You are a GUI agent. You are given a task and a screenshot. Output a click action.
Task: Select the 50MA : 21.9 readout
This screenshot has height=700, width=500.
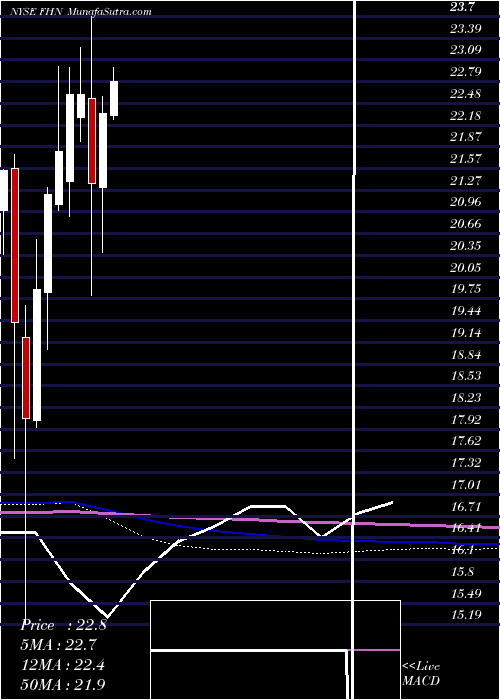(63, 685)
